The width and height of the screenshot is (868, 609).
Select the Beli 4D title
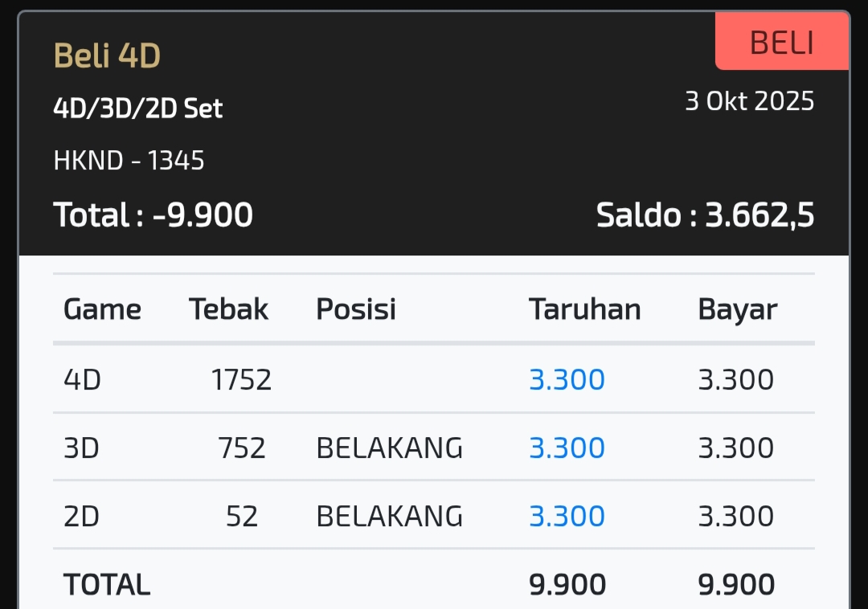click(107, 56)
